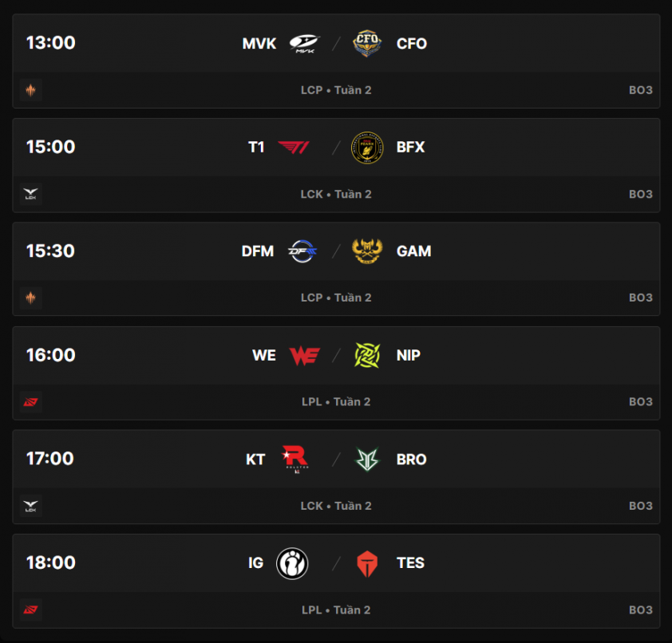This screenshot has height=643, width=672.
Task: Click the BFX team logo
Action: (368, 147)
